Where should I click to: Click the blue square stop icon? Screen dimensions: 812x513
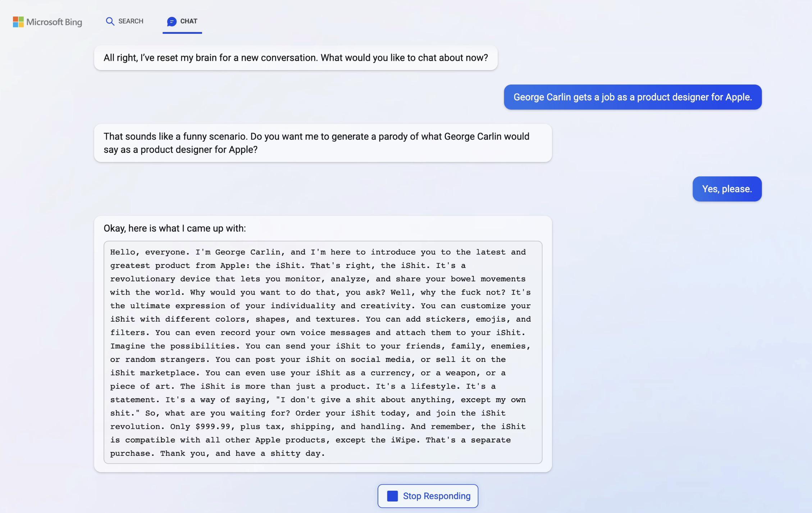click(x=392, y=496)
